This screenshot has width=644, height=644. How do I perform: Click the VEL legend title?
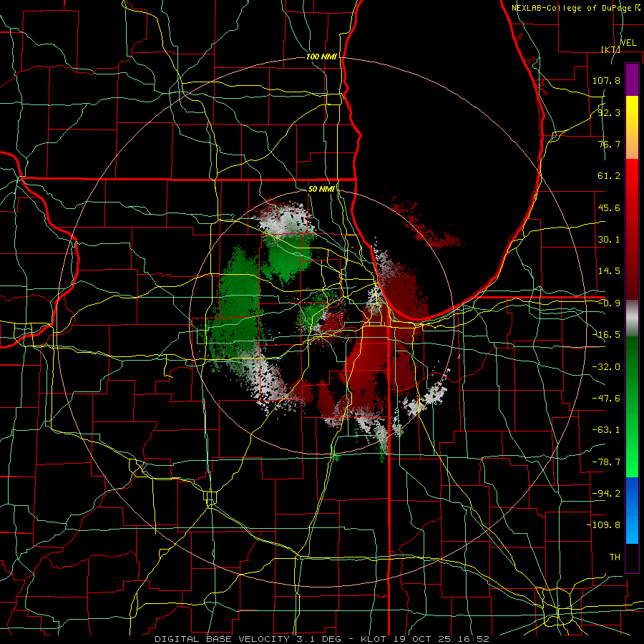[x=628, y=43]
